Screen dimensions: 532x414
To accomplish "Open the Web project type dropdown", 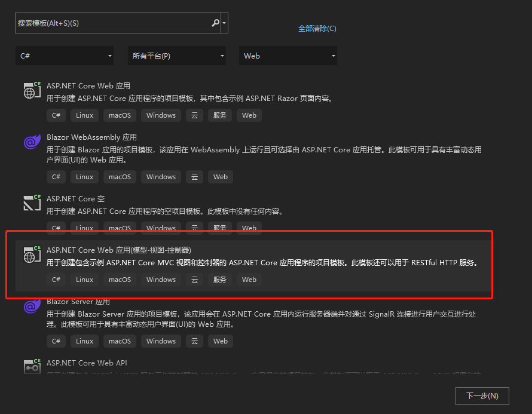I will pos(288,56).
